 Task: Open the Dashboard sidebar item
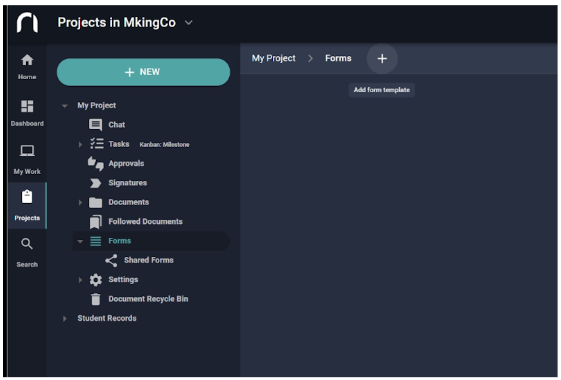(27, 113)
